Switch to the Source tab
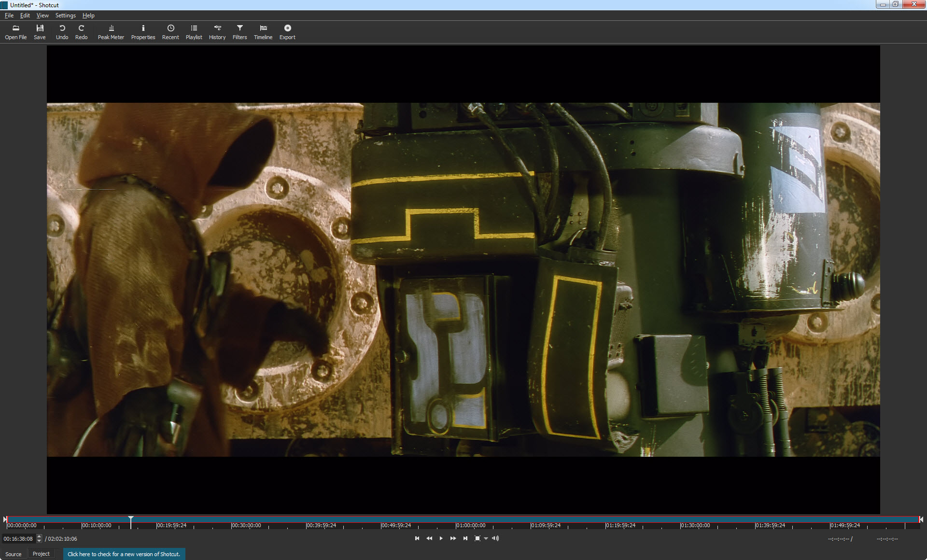The height and width of the screenshot is (560, 927). (x=14, y=554)
